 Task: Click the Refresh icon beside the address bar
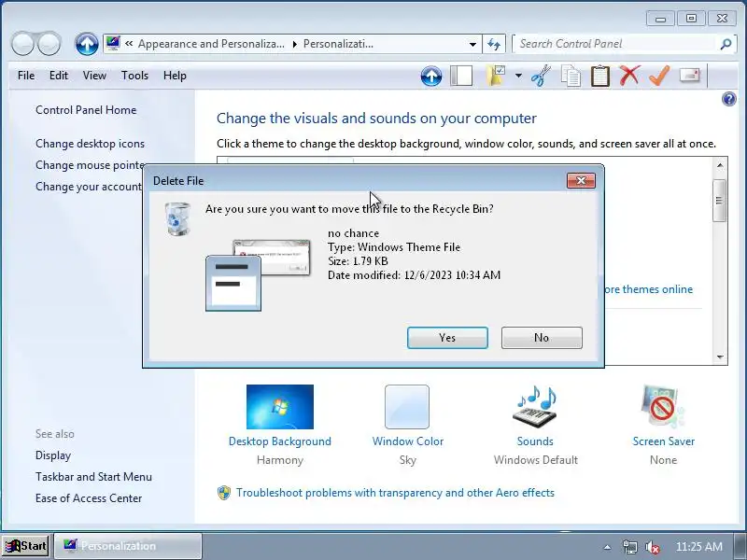494,44
